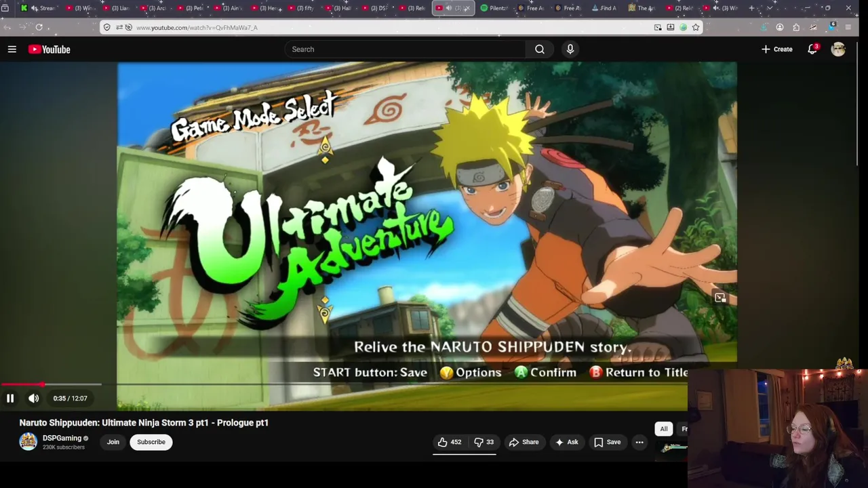Switch to the (2) Rel tab
The image size is (868, 488).
click(x=679, y=8)
